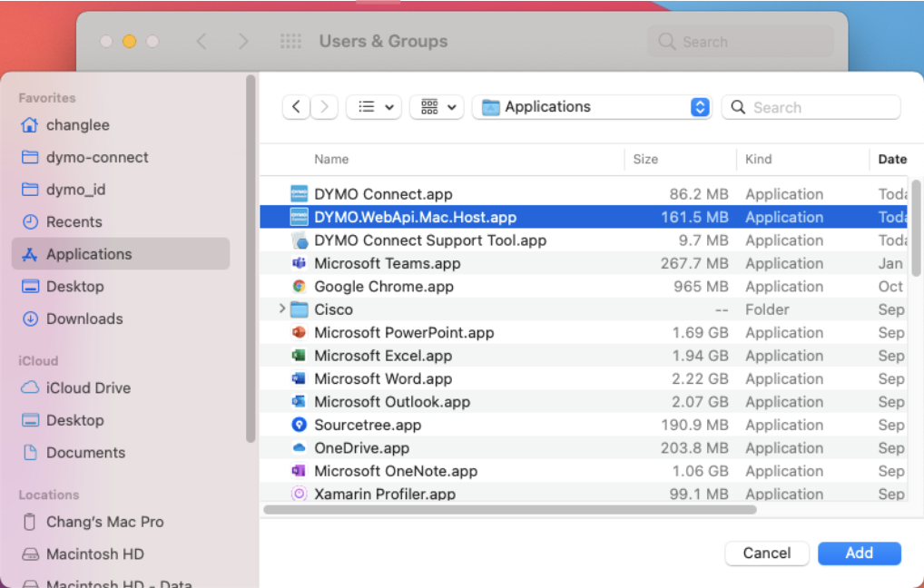924x588 pixels.
Task: Go back with the dialog's back arrow
Action: [x=296, y=107]
